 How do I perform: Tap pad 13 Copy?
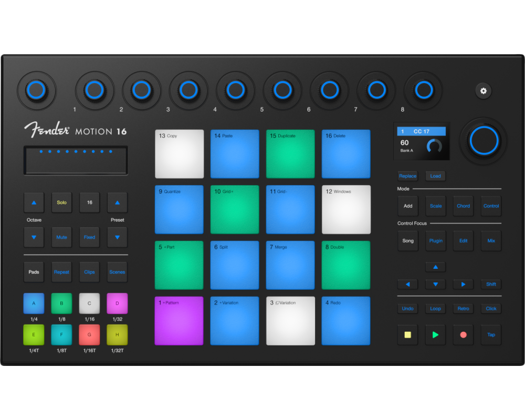(x=179, y=154)
